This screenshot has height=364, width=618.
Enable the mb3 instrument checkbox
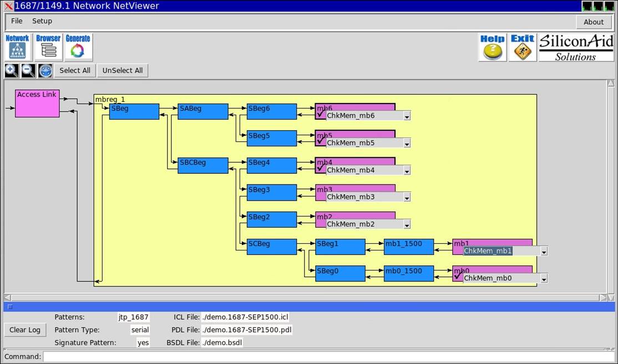coord(321,196)
